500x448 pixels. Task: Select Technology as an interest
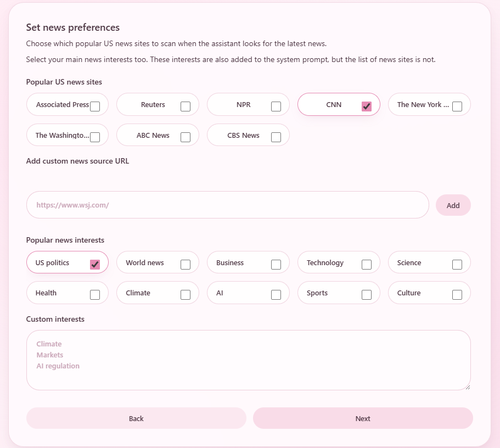pos(366,264)
